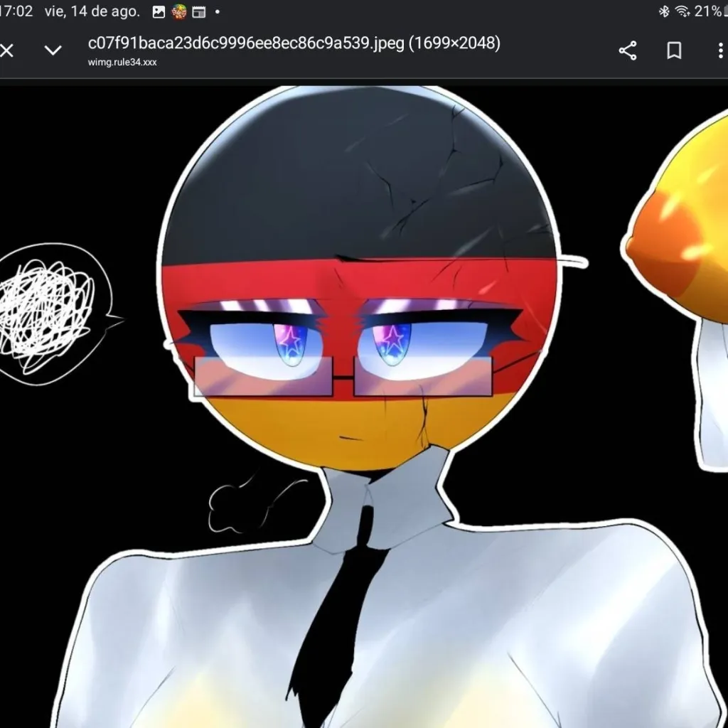Open the game app notification icon
This screenshot has width=728, height=728.
tap(178, 11)
